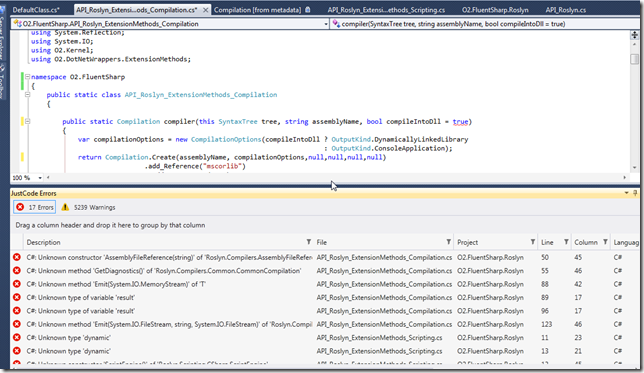
Task: Click the vertical scrollbar thumb in editor
Action: (635, 59)
